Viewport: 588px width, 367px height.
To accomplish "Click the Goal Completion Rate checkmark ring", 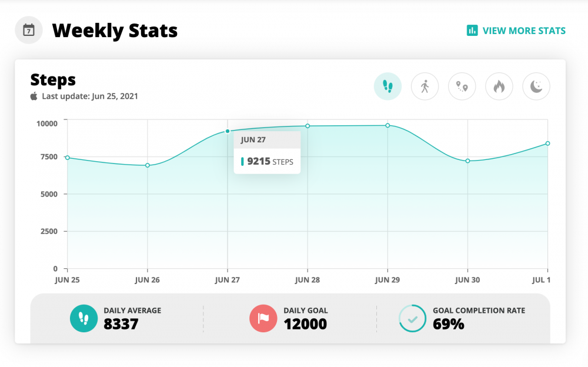I will [x=413, y=318].
